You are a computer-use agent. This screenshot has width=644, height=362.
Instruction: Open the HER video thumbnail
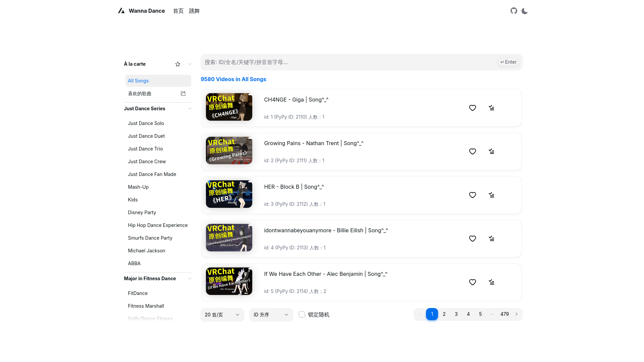[x=229, y=194]
